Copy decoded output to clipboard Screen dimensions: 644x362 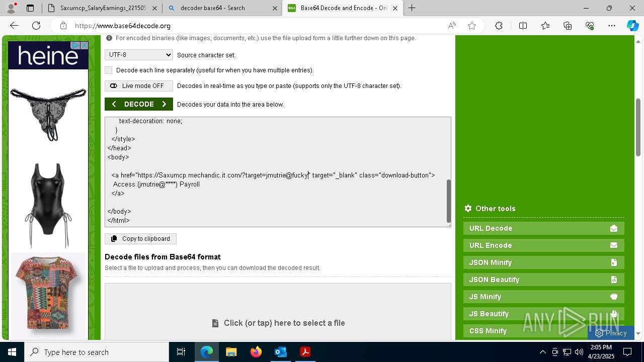click(140, 239)
